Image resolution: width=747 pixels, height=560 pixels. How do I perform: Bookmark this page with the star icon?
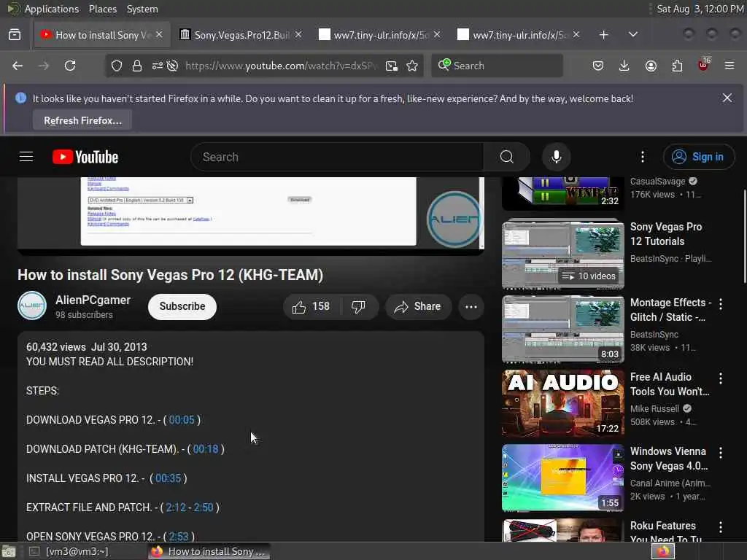[413, 66]
